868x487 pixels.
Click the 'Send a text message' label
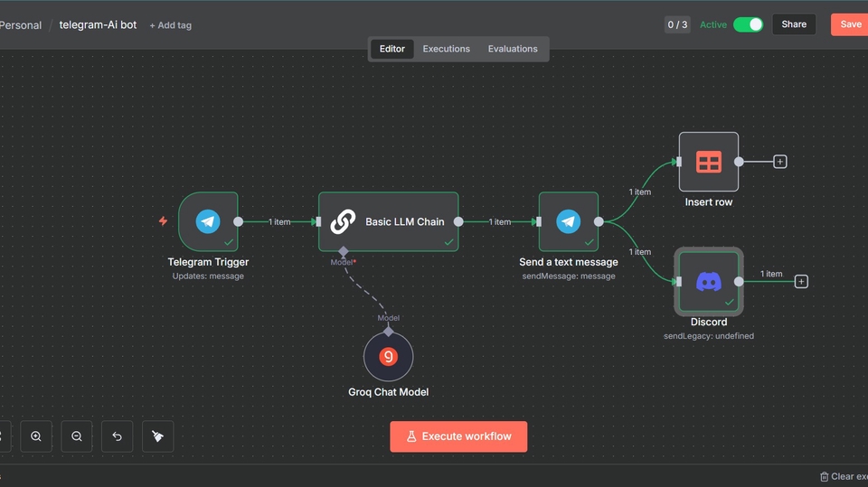569,262
